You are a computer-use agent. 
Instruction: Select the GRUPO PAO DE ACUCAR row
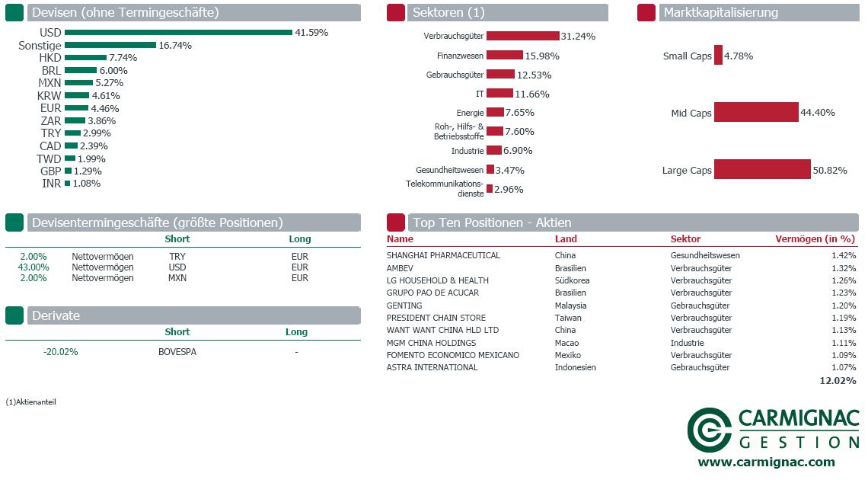621,293
